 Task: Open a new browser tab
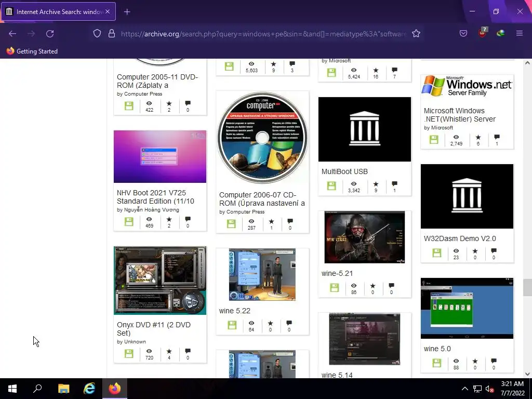pos(127,12)
